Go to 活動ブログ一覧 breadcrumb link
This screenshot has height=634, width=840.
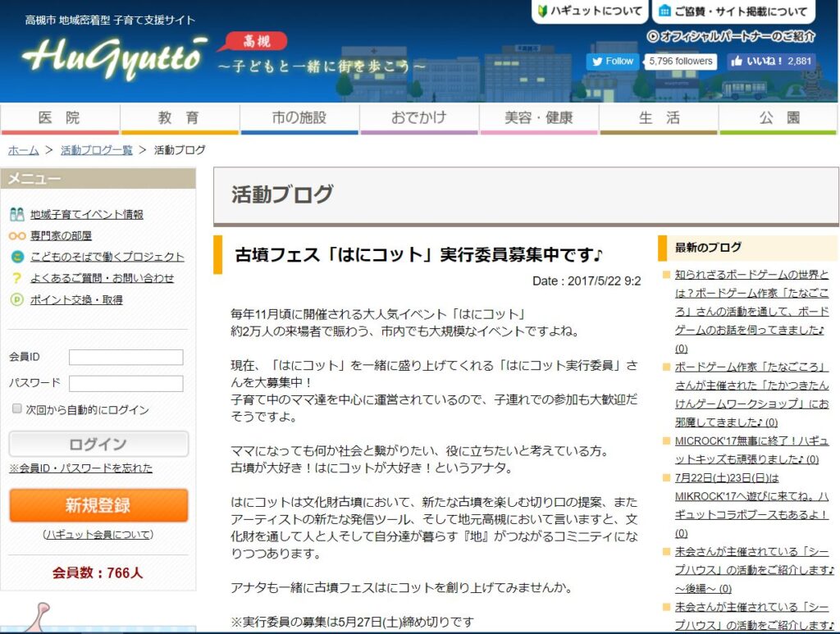[96, 150]
